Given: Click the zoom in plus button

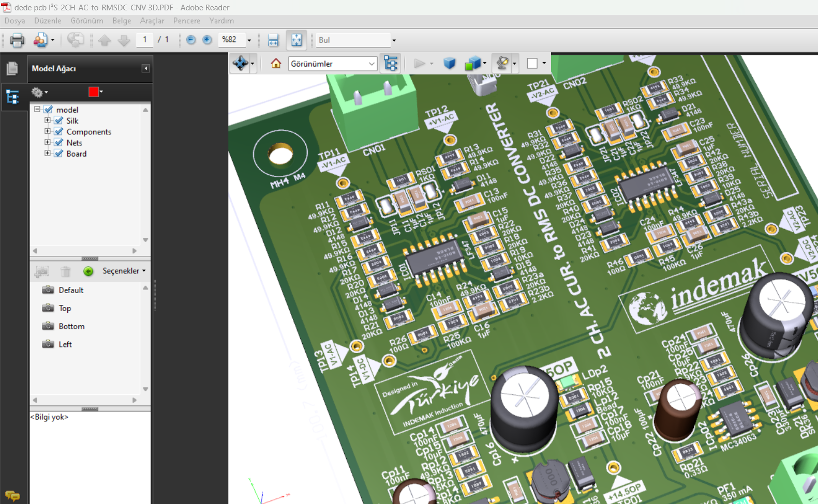Looking at the screenshot, I should coord(207,40).
